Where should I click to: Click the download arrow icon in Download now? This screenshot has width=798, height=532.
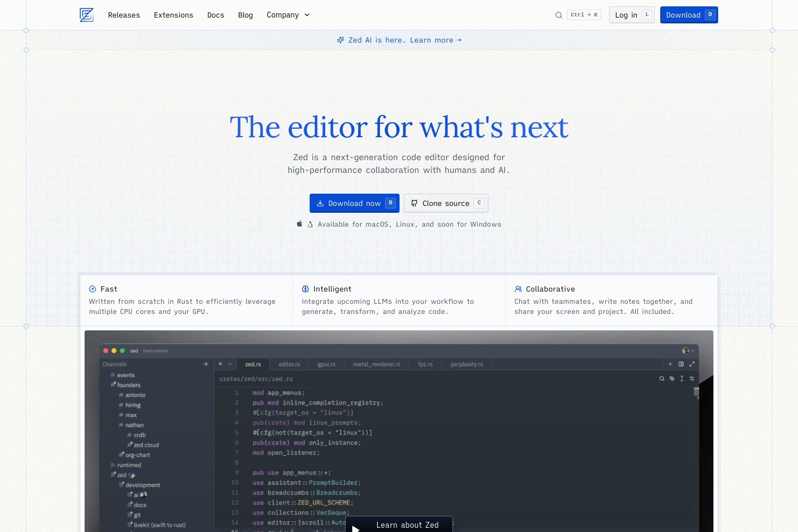pos(320,203)
